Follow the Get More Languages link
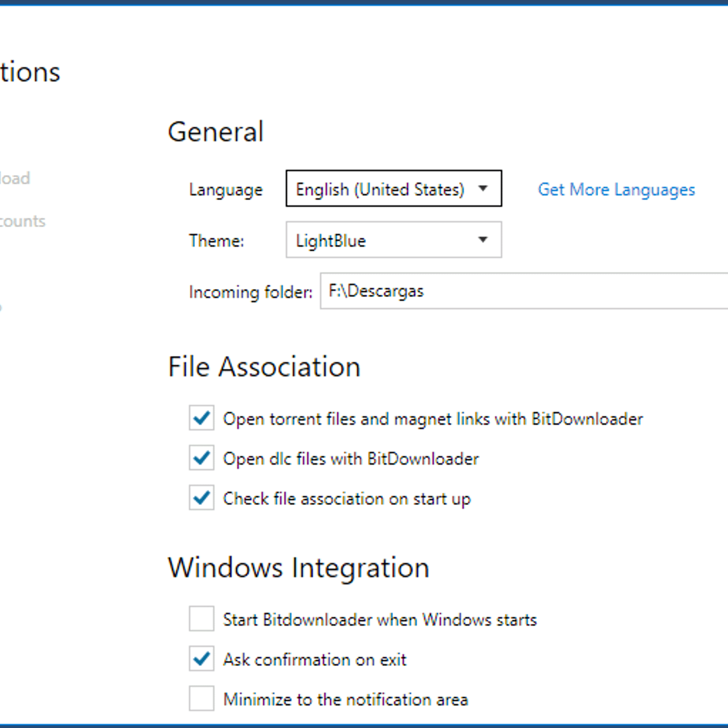 tap(616, 189)
